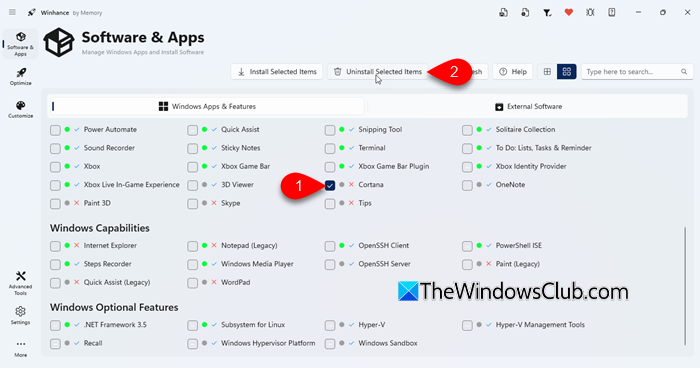Tick the Windows Media Player checkbox

192,265
